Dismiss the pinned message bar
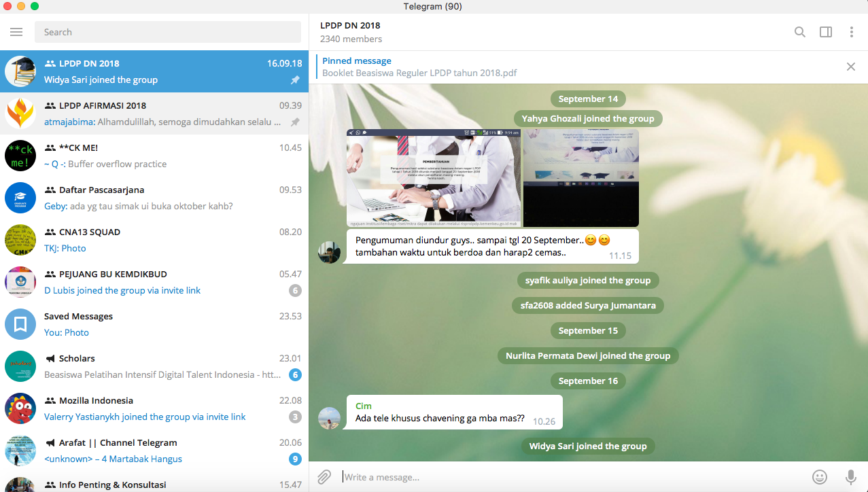 (x=850, y=67)
